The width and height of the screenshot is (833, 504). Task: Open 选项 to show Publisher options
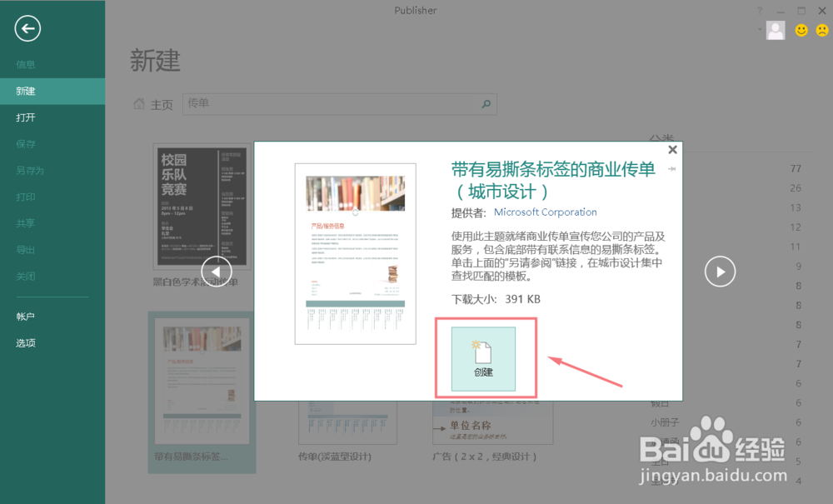point(25,342)
